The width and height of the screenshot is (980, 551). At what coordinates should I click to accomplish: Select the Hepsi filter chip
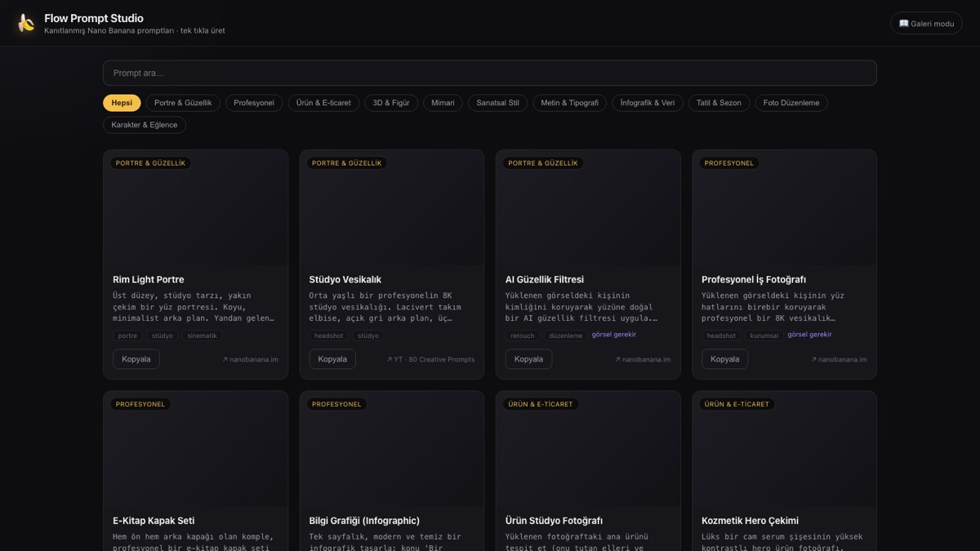coord(122,103)
